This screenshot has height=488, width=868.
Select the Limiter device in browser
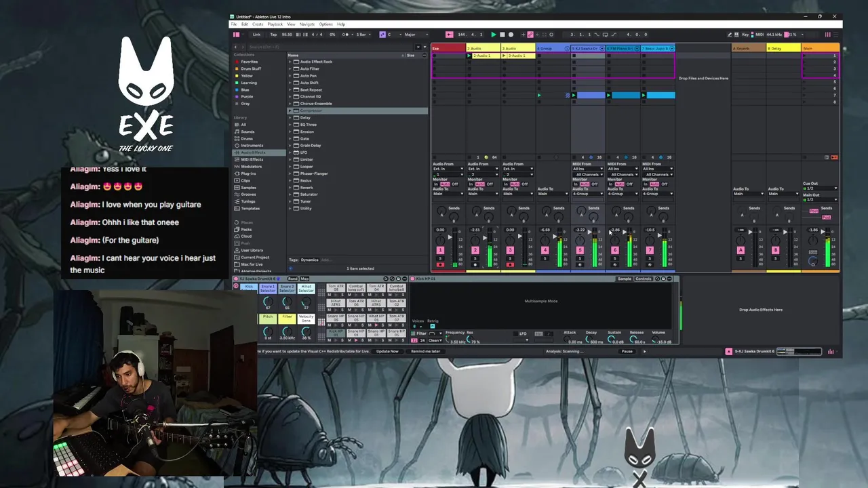tap(306, 159)
